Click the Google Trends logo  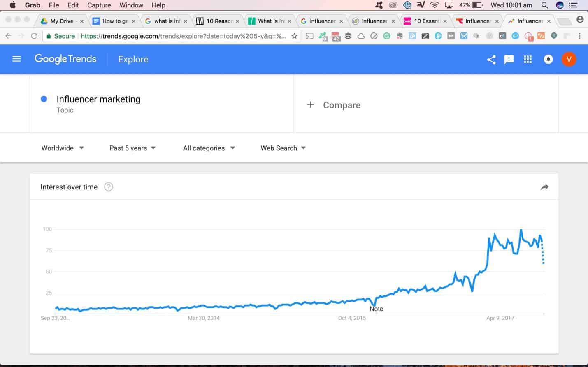(65, 59)
